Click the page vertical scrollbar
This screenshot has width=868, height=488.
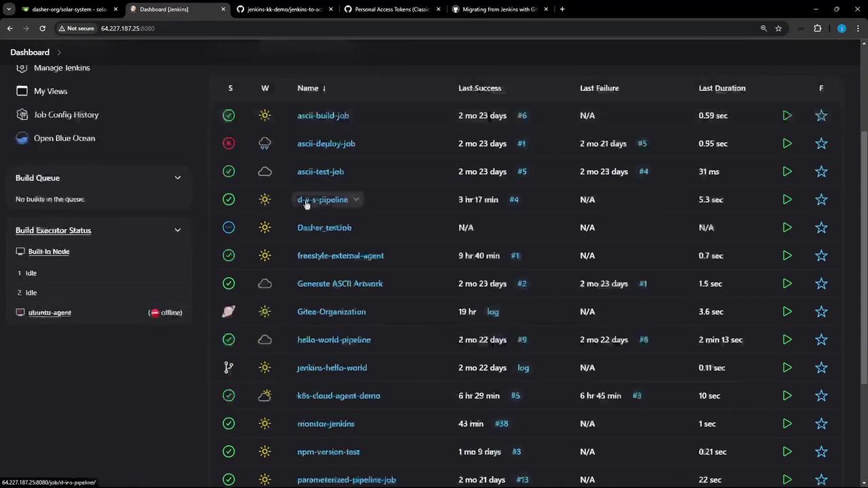pyautogui.click(x=863, y=258)
